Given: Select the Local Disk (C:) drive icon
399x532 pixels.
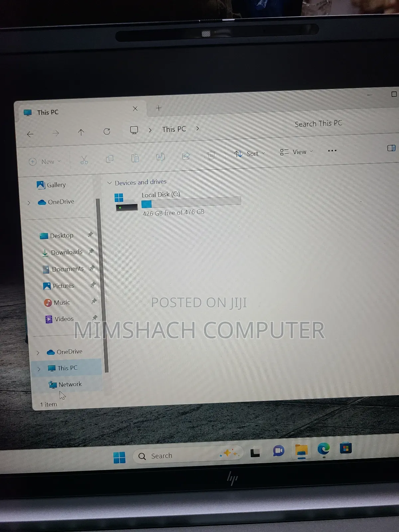Looking at the screenshot, I should (126, 202).
